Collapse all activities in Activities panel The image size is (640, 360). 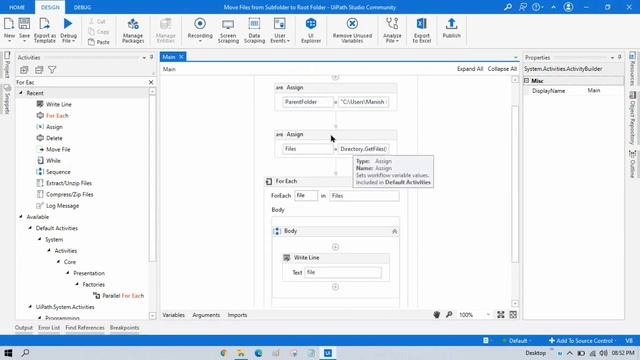coord(39,70)
